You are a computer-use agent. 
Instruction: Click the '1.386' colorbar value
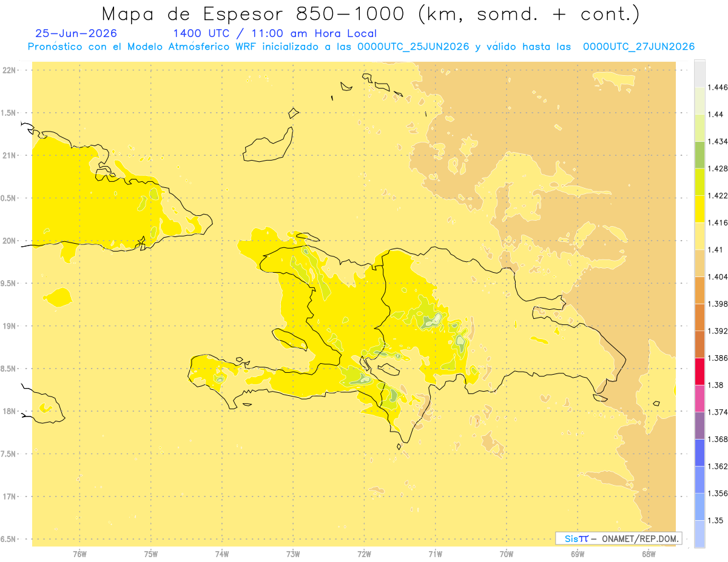tap(717, 358)
